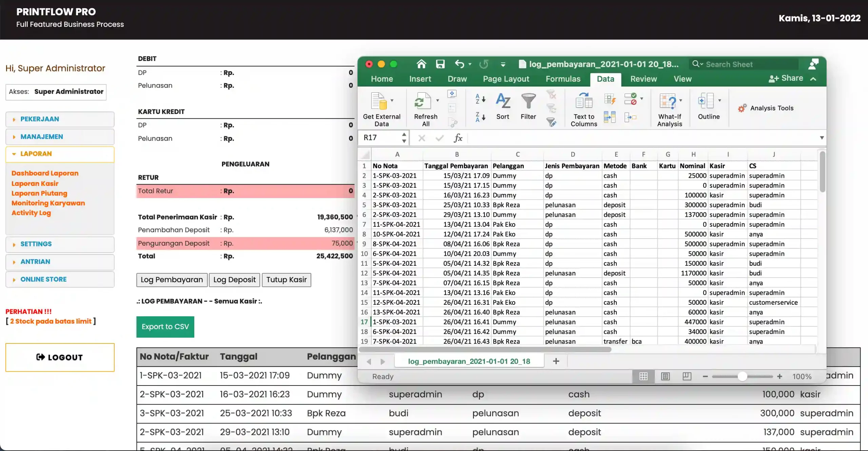Click the Insert Function fx button
Viewport: 868px width, 451px height.
pos(458,137)
